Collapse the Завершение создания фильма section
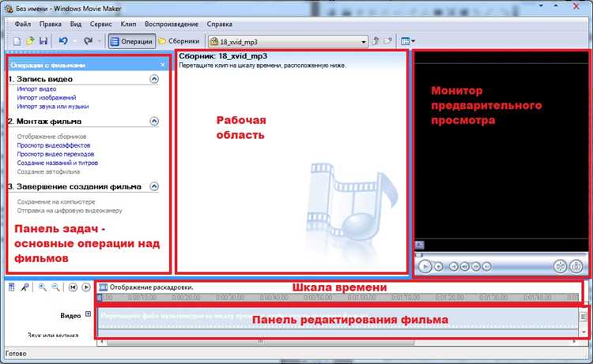 click(x=154, y=186)
